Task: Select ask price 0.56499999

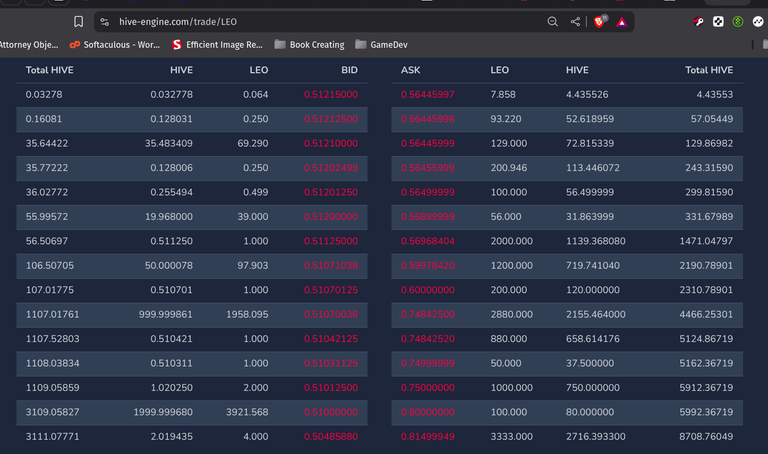Action: [x=428, y=192]
